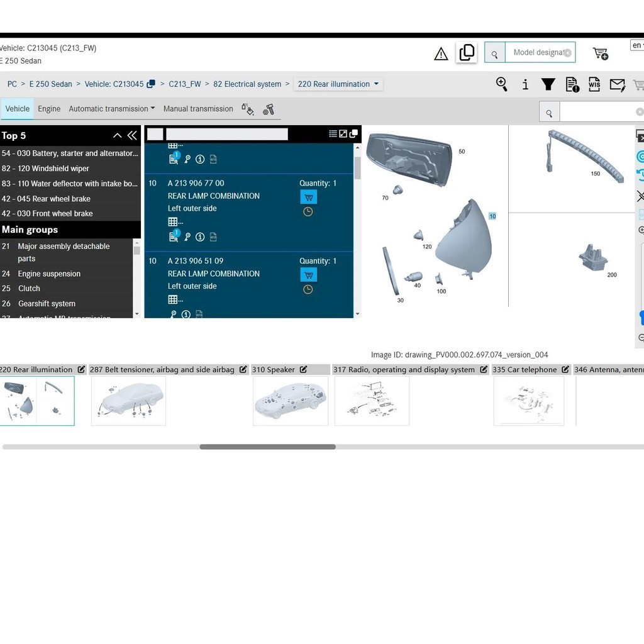Image resolution: width=644 pixels, height=644 pixels.
Task: Expand the Automatic transmission dropdown tab
Action: 112,109
